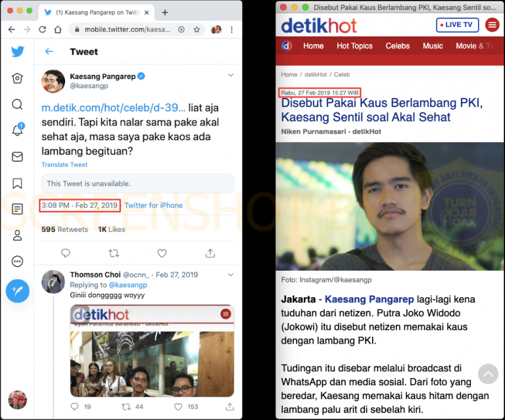Open the Explore search icon in sidebar

(x=17, y=105)
